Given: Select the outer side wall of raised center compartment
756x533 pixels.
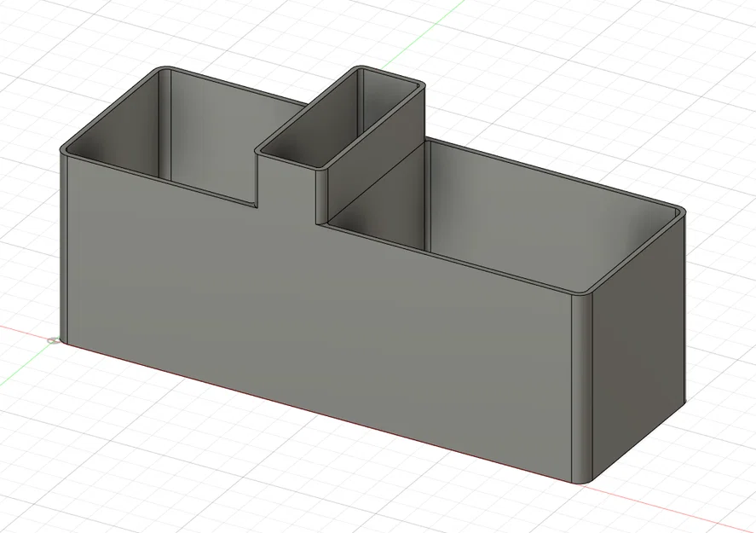Looking at the screenshot, I should (376, 154).
